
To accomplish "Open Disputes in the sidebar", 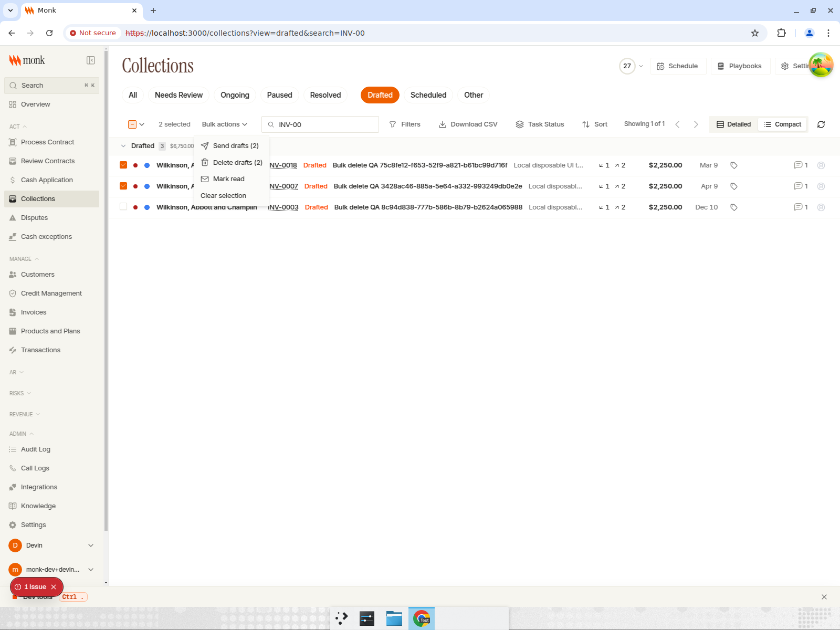I will tap(51, 218).
